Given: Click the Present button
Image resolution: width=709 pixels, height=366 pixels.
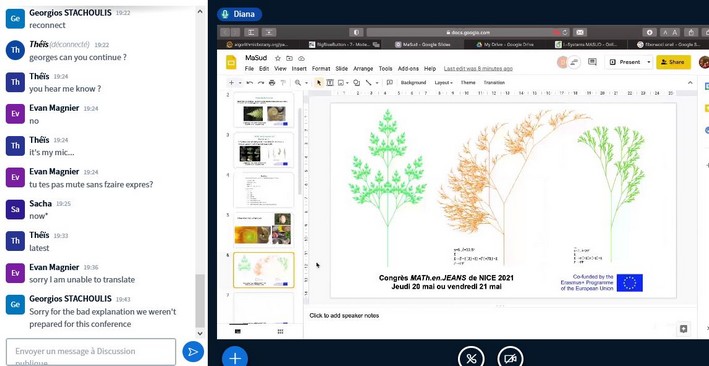Looking at the screenshot, I should click(x=625, y=62).
